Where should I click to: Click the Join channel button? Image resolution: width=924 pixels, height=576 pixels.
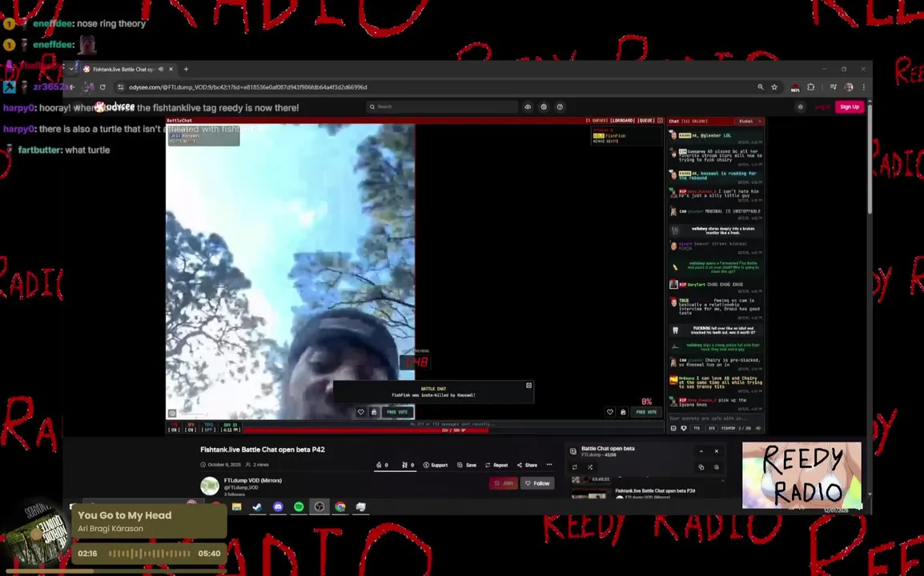point(504,483)
